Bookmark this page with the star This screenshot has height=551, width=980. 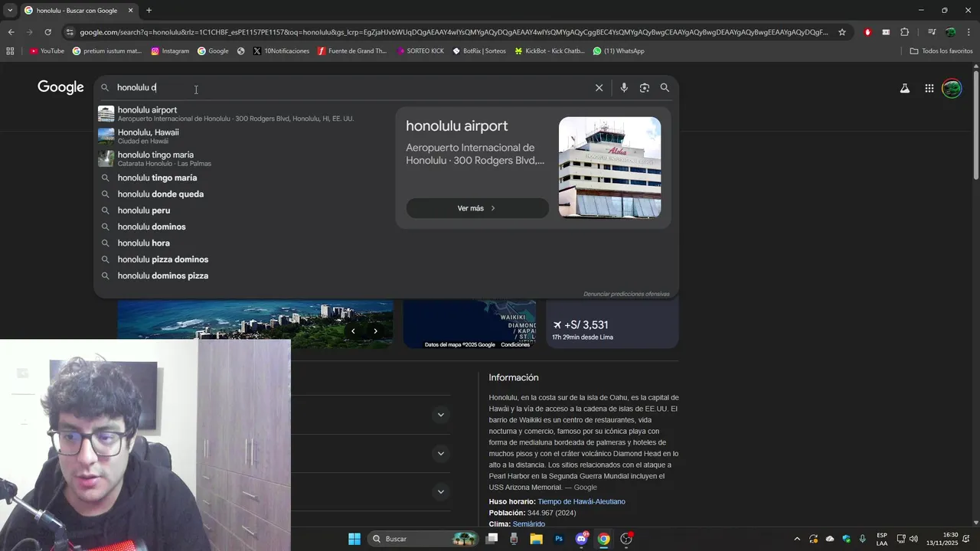(842, 32)
